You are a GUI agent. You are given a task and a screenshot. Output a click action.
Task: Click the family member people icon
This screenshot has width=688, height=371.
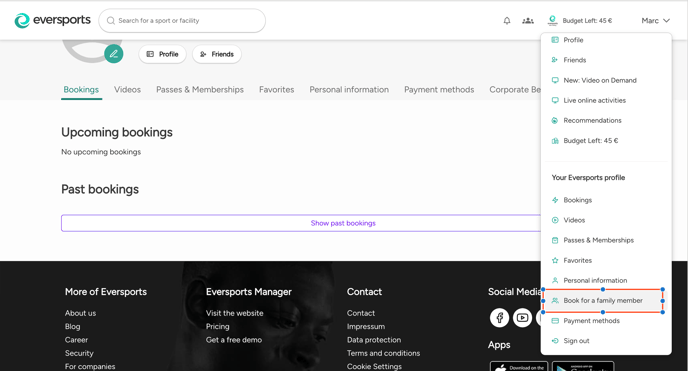coord(555,301)
